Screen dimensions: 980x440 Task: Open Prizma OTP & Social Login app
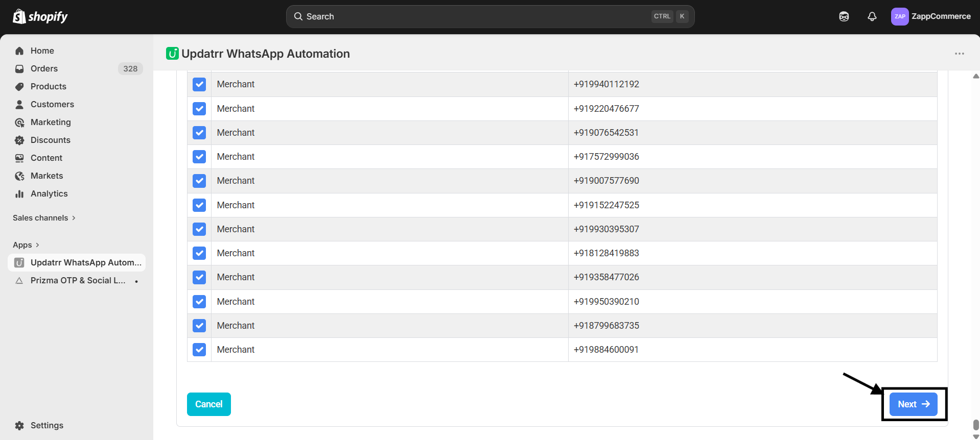point(78,280)
